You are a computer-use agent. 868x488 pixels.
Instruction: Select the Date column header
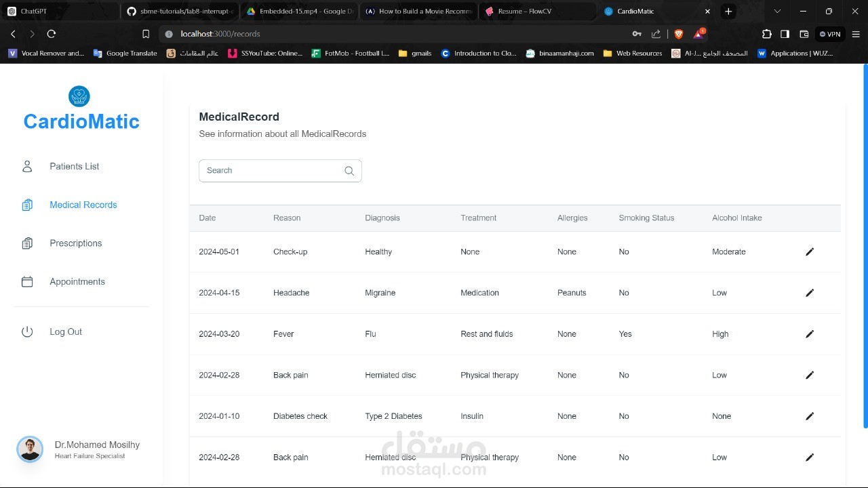tap(208, 218)
